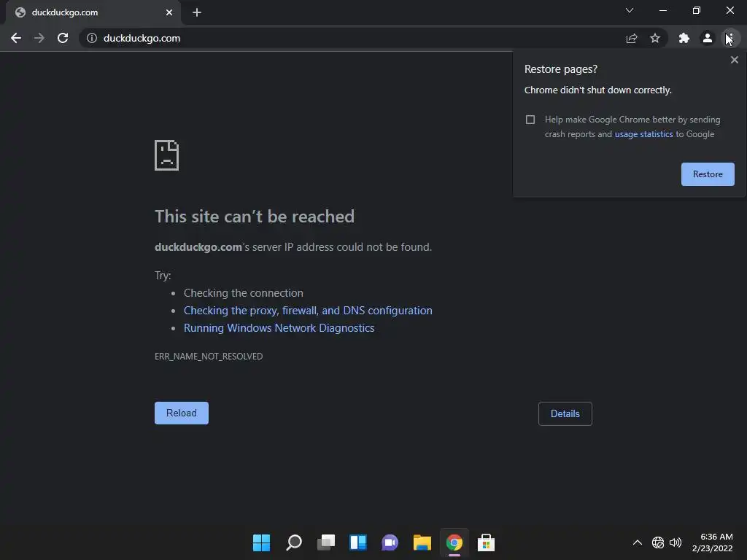The image size is (747, 560).
Task: Open the usage statistics link
Action: pos(643,134)
